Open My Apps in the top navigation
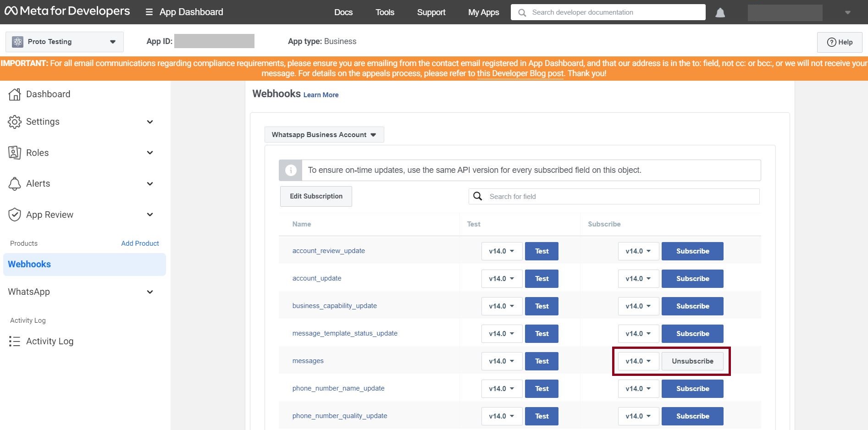Image resolution: width=868 pixels, height=430 pixels. point(483,12)
